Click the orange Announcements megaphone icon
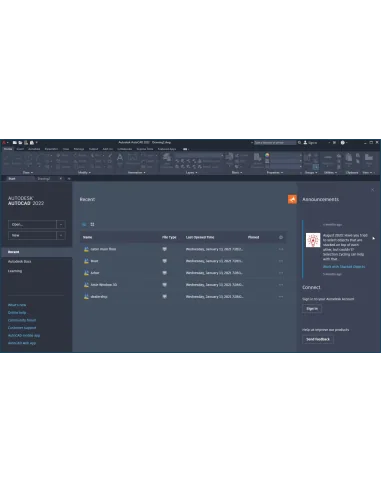This screenshot has height=492, width=381. (292, 199)
